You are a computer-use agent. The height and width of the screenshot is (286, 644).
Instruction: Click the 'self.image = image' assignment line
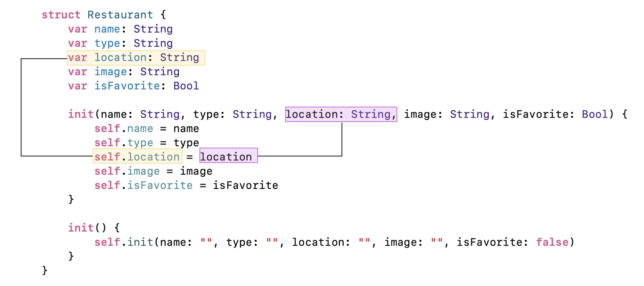point(153,171)
